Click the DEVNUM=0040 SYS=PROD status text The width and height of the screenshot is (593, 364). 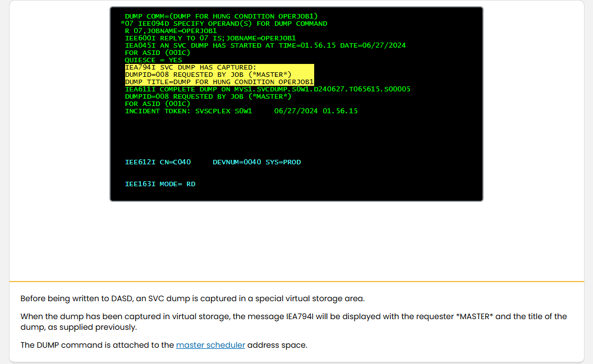click(x=257, y=162)
